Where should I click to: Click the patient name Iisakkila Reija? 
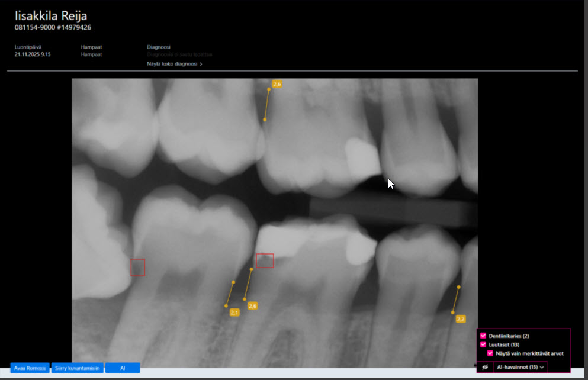51,16
